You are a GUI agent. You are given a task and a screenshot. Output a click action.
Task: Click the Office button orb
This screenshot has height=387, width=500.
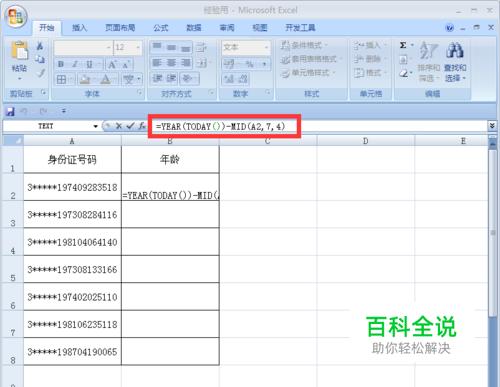click(x=16, y=16)
